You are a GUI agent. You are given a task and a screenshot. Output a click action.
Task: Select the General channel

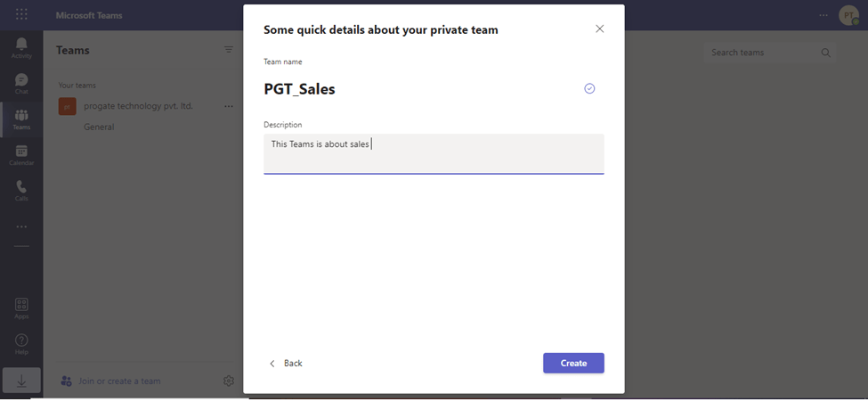pyautogui.click(x=99, y=127)
